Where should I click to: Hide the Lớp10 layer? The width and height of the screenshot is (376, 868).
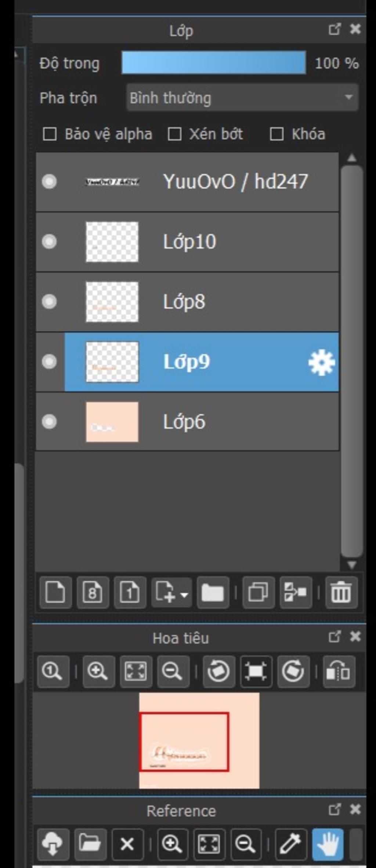click(x=49, y=241)
